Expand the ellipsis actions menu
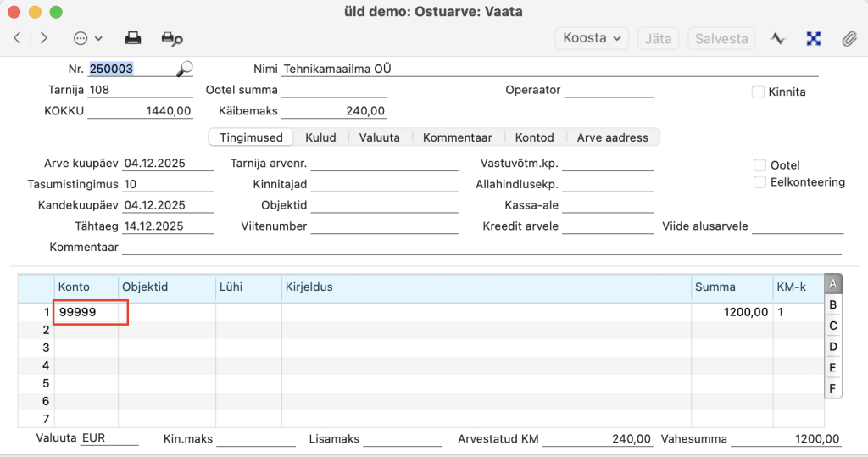The height and width of the screenshot is (457, 868). pos(87,38)
